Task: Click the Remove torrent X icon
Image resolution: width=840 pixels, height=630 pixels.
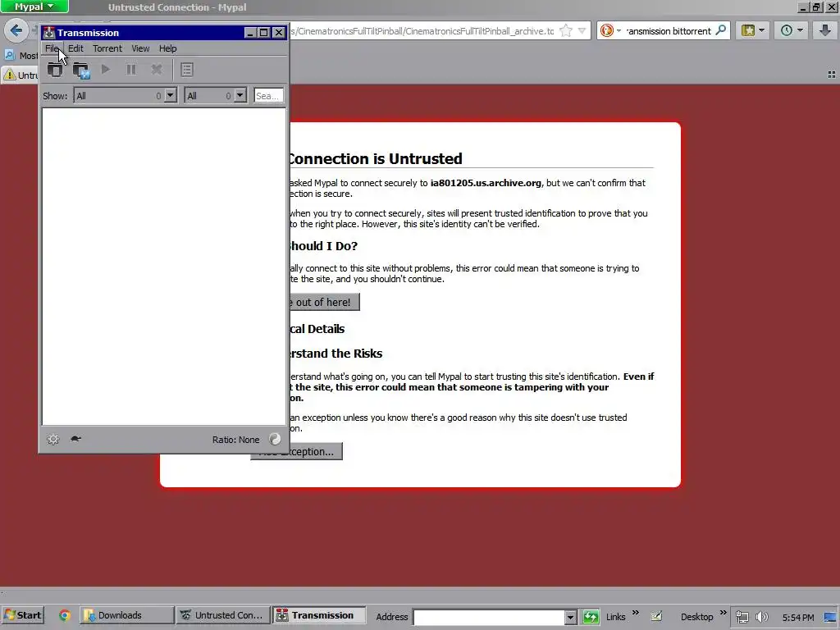Action: tap(157, 69)
